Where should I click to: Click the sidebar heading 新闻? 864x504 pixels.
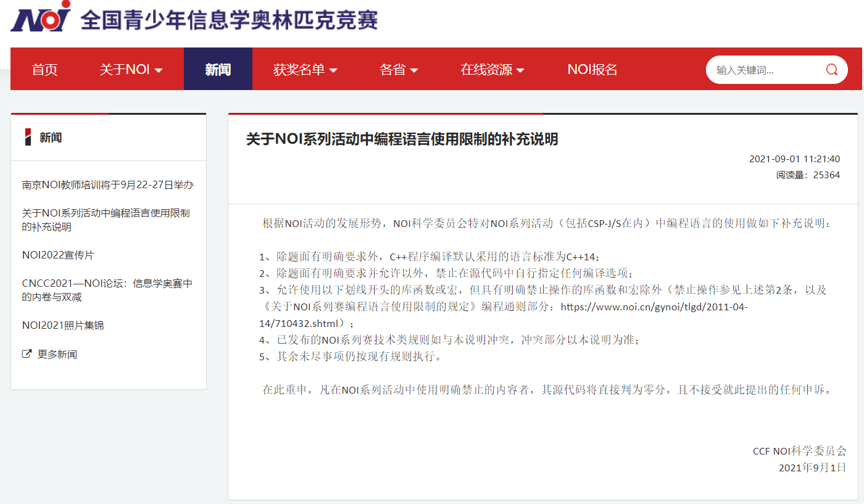pos(51,138)
